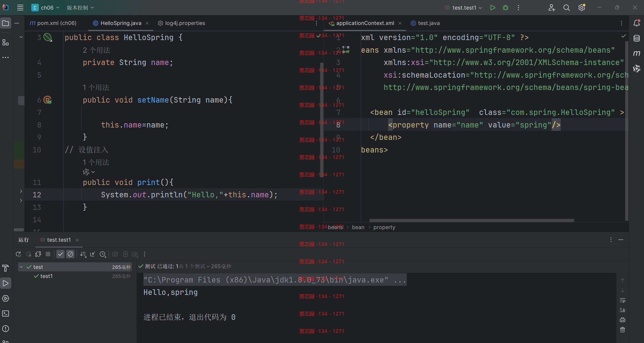Toggle Show Passed tests checkmark
This screenshot has height=343, width=644.
click(60, 254)
